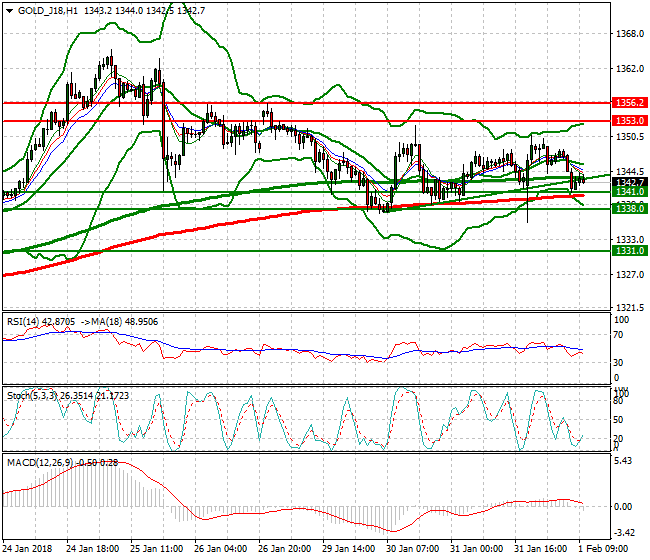Click the 1321.5 price axis value
Viewport: 650px width, 560px height.
pyautogui.click(x=630, y=308)
